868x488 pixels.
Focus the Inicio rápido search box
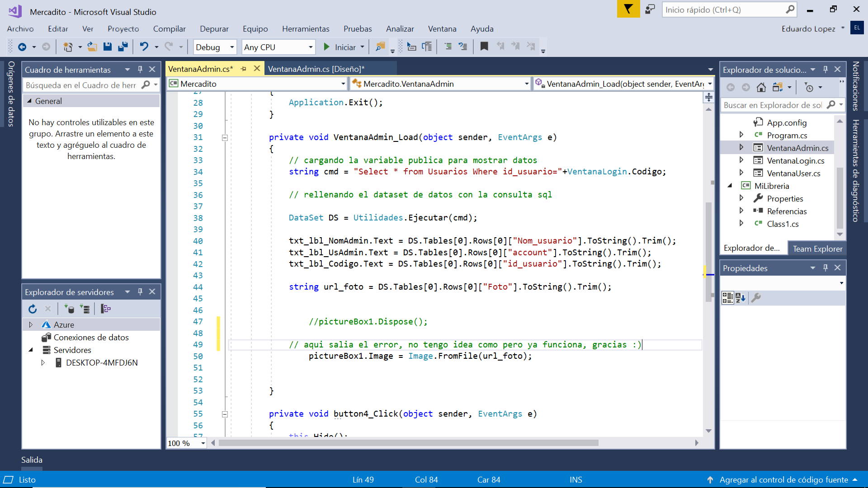click(729, 9)
